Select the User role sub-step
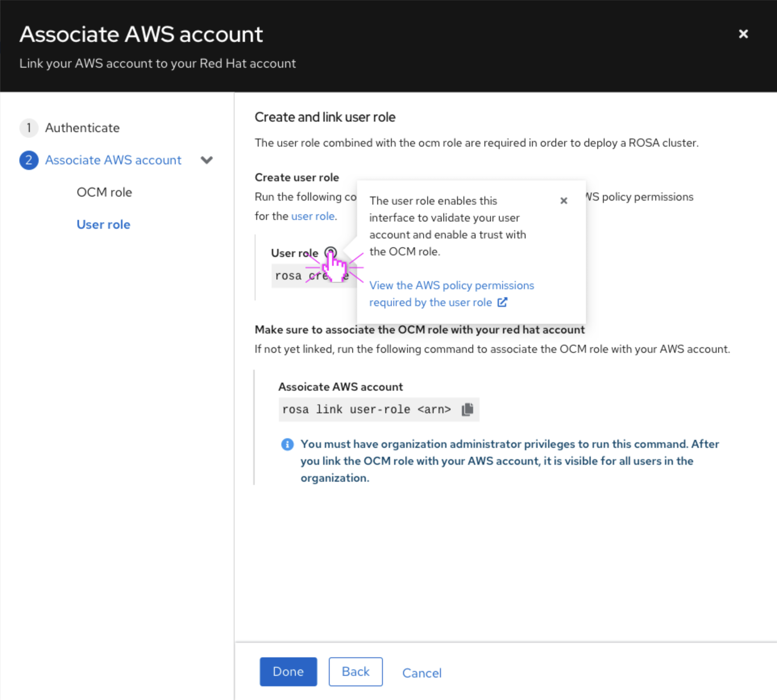The height and width of the screenshot is (700, 777). click(x=103, y=225)
